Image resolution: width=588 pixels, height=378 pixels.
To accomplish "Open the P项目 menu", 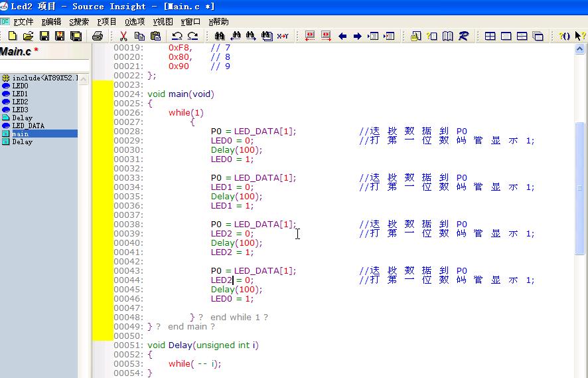I will tap(106, 22).
